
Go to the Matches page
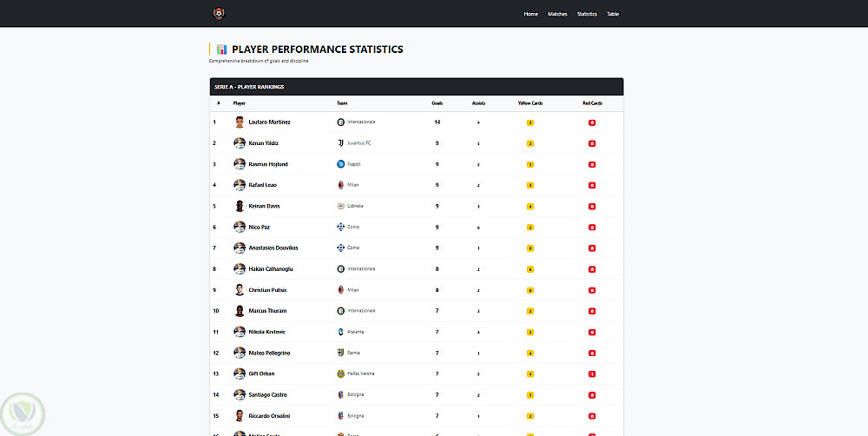pyautogui.click(x=557, y=14)
